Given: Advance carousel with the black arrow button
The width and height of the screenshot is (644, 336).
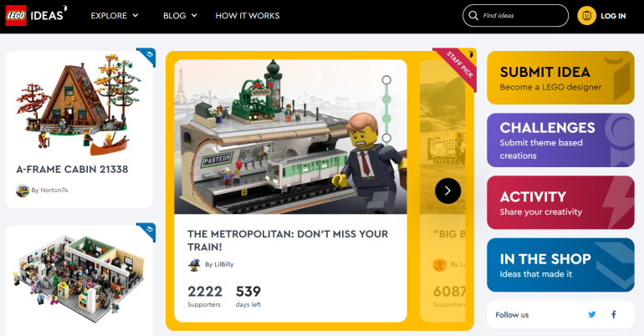Looking at the screenshot, I should pos(447,191).
